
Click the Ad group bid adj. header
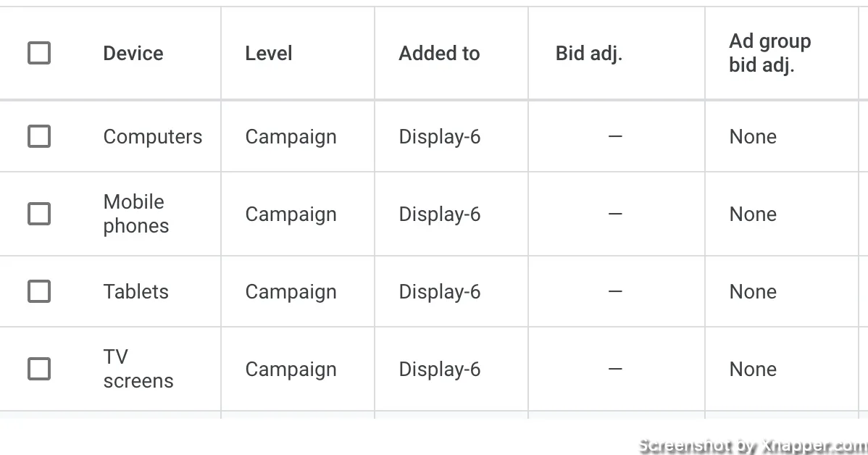[x=770, y=53]
